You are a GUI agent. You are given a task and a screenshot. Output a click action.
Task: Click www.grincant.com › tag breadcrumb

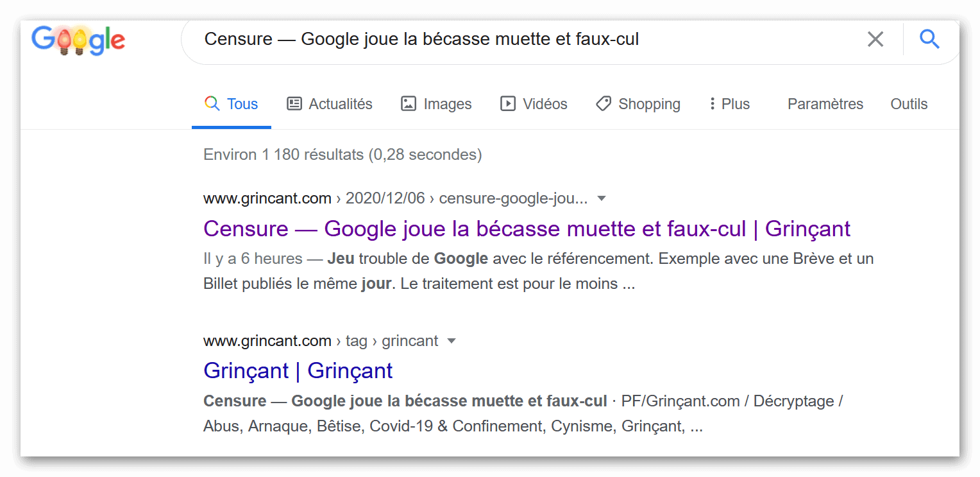(x=285, y=341)
